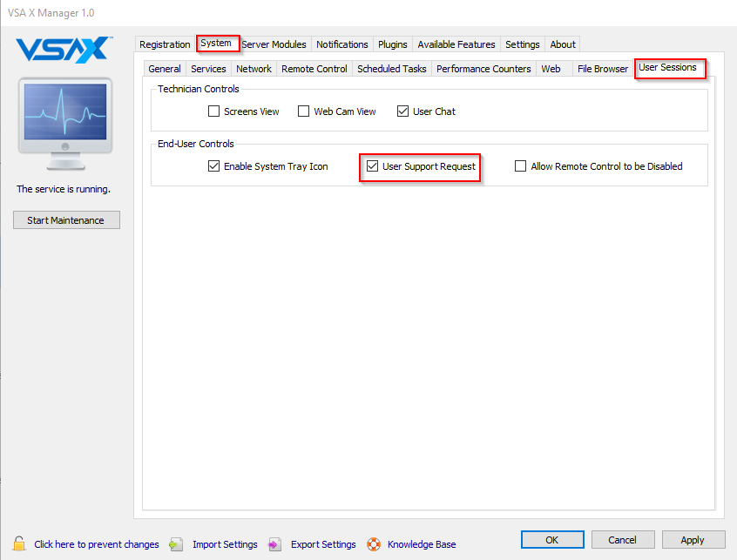Open the About tab
The image size is (737, 560).
563,44
